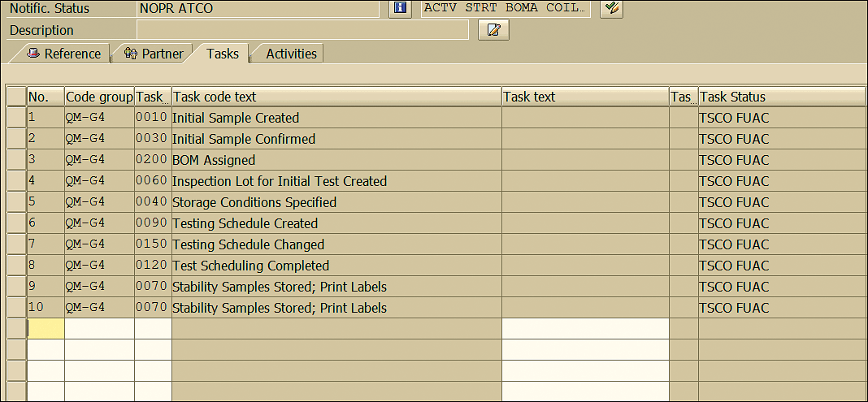
Task: Toggle row selector for Test Scheduling Completed
Action: [x=17, y=266]
